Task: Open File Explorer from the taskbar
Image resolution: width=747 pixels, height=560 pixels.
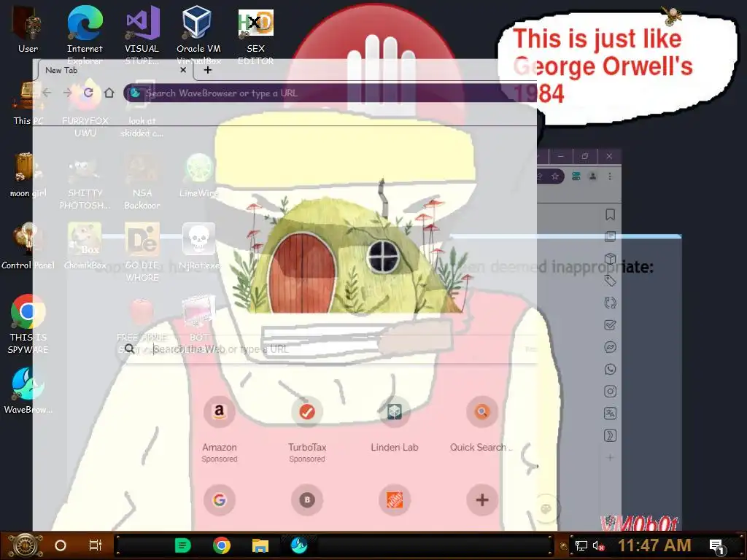Action: point(260,545)
